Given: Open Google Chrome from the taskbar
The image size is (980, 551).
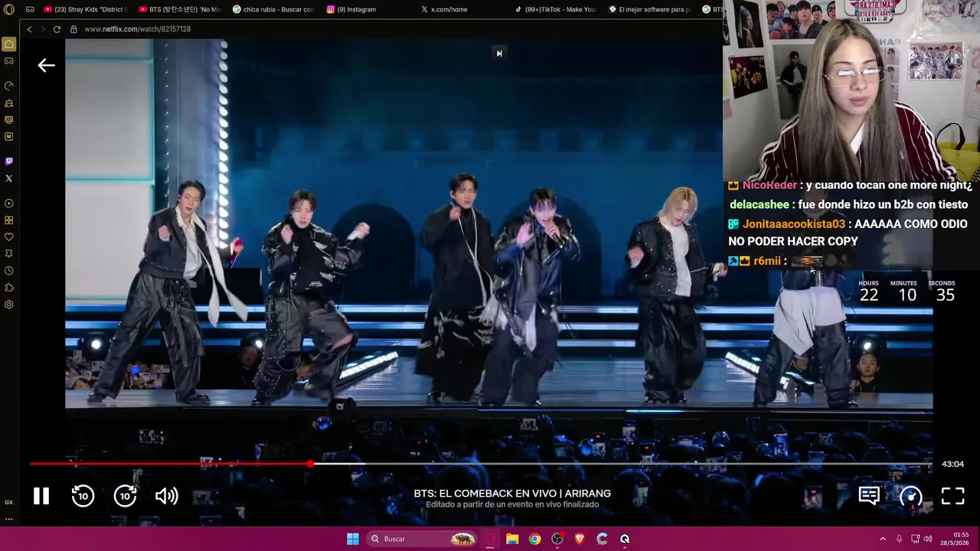Looking at the screenshot, I should [x=534, y=539].
